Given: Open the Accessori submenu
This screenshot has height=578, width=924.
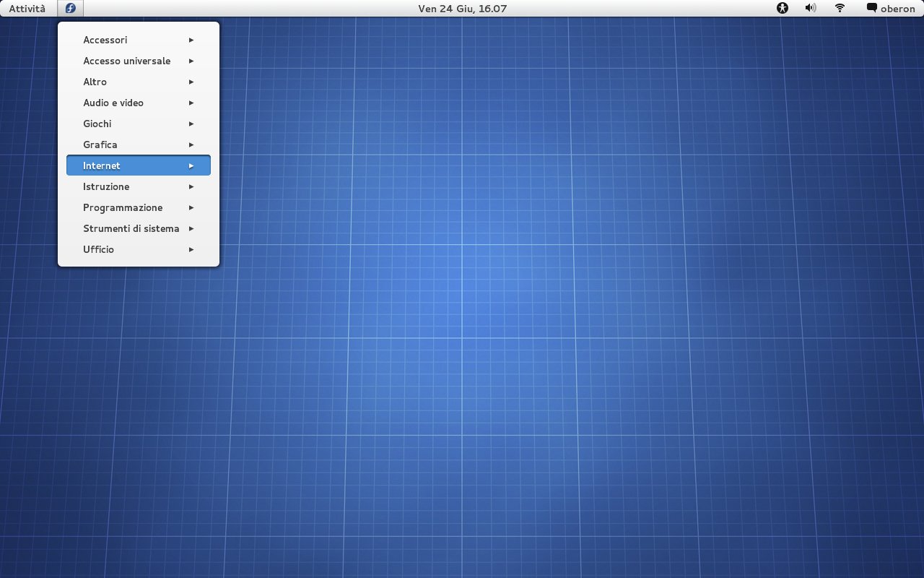Looking at the screenshot, I should coord(139,40).
